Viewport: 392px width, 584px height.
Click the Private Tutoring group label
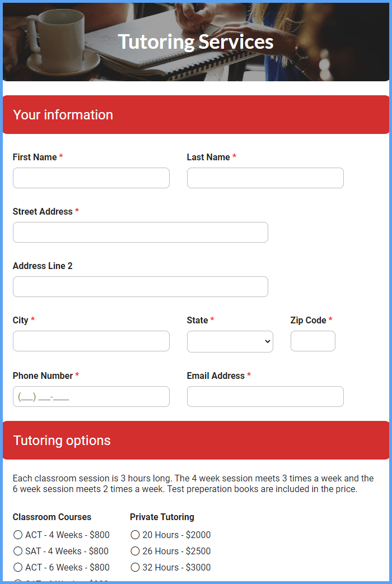[x=162, y=517]
